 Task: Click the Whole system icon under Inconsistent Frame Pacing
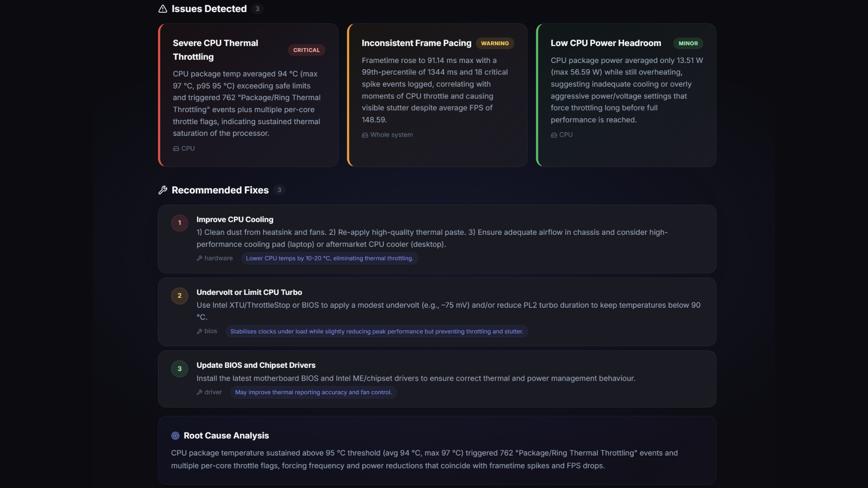tap(365, 135)
